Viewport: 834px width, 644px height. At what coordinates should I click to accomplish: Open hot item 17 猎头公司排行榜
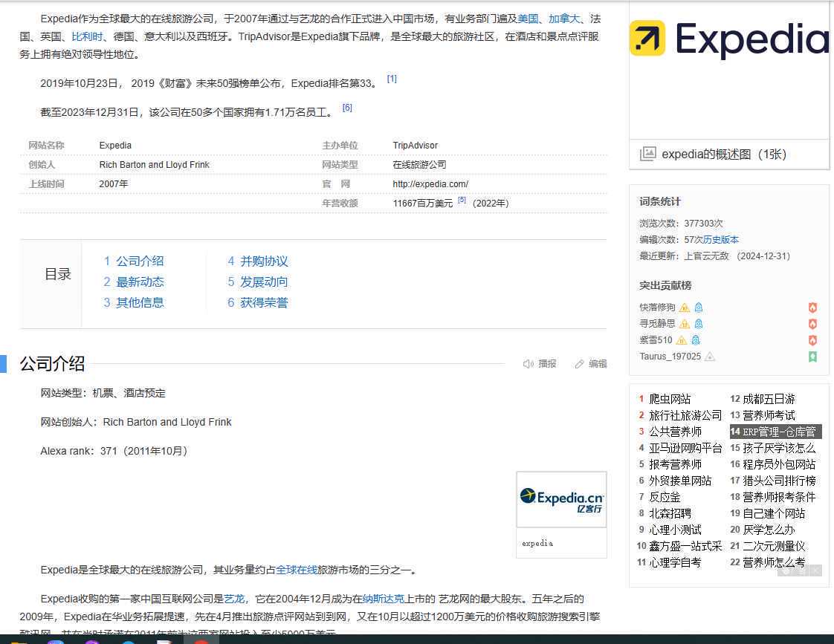pyautogui.click(x=779, y=481)
